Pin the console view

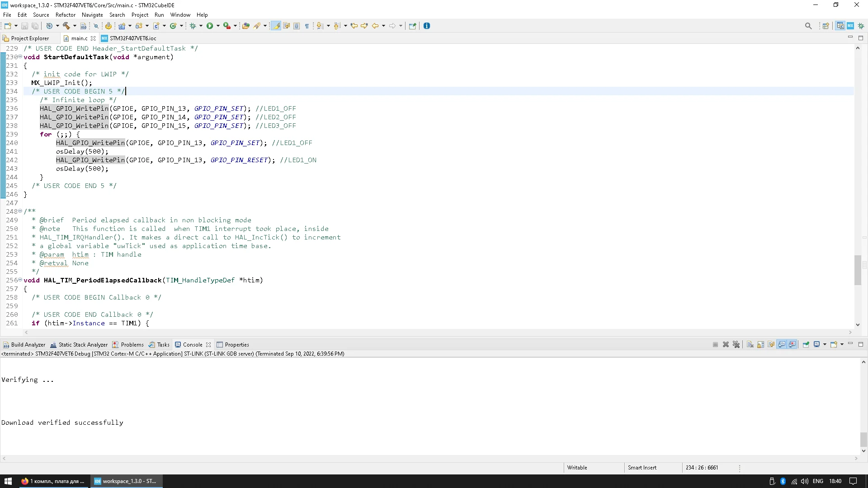(x=806, y=344)
